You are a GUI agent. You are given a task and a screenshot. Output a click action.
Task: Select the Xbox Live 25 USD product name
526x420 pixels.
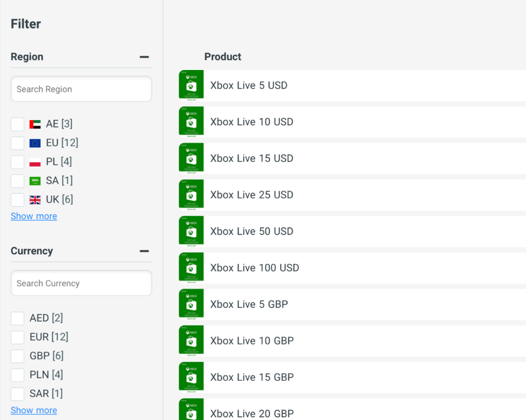click(252, 195)
